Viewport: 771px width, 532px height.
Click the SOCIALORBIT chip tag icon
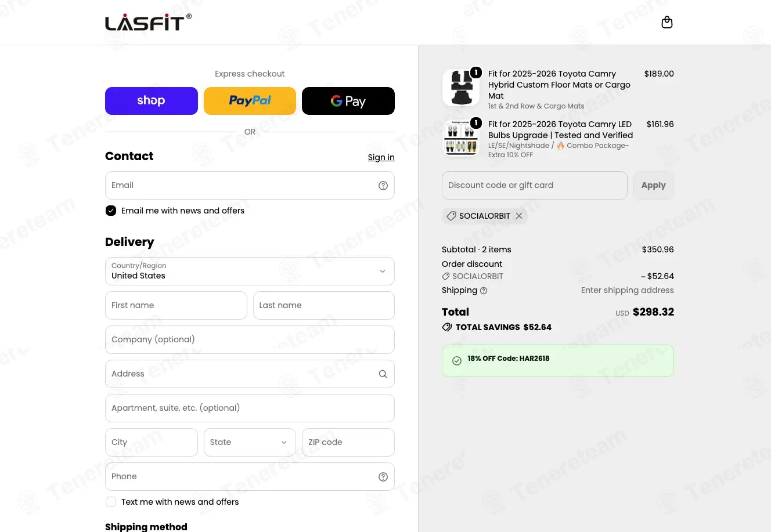point(451,216)
